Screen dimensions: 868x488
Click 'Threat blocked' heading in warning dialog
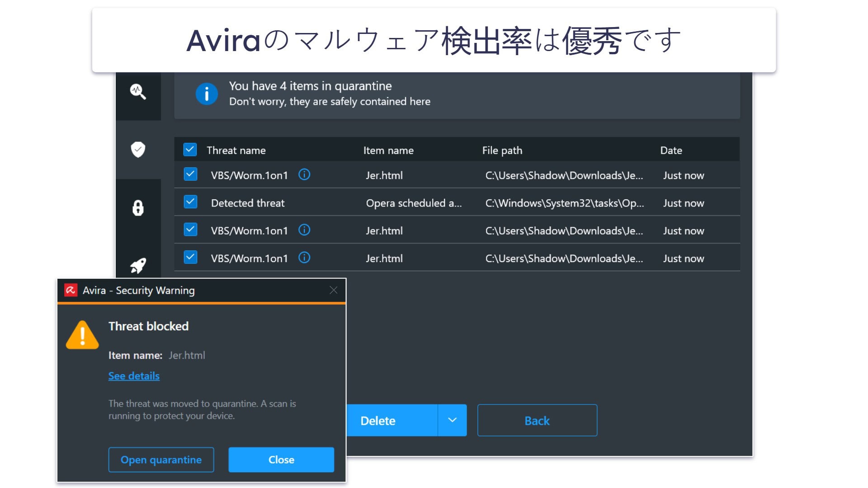coord(148,326)
